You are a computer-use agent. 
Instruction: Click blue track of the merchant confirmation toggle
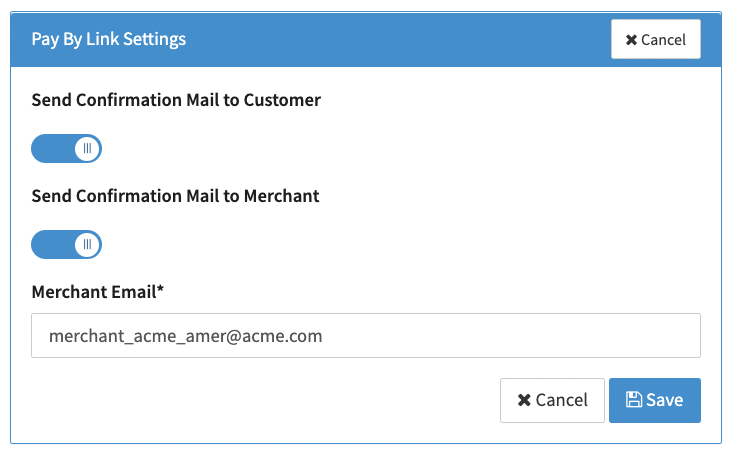52,244
